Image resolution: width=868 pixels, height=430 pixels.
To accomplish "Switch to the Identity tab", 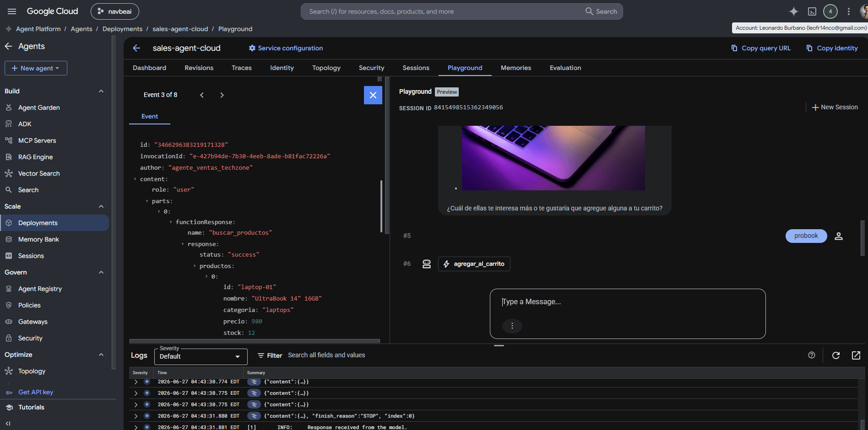I will pos(282,68).
